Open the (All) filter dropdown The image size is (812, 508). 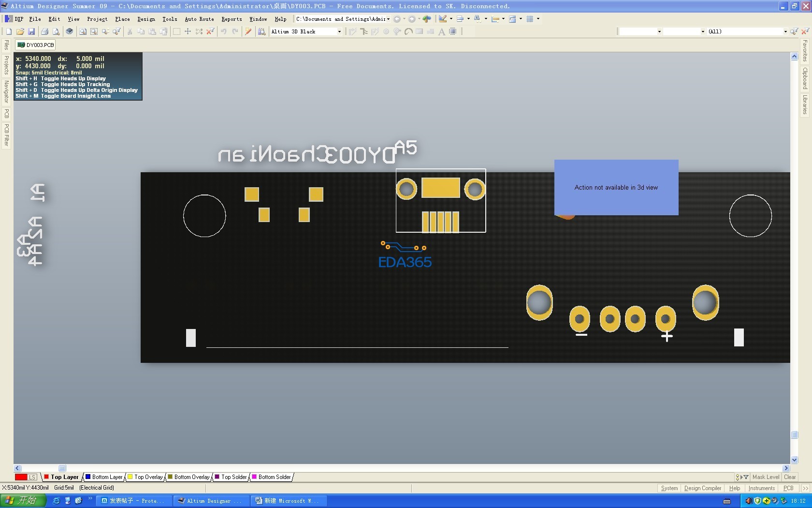tap(785, 31)
